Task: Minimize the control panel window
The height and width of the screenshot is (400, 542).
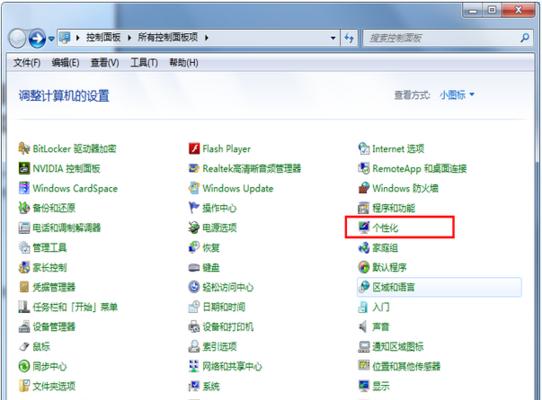Action: pyautogui.click(x=473, y=11)
